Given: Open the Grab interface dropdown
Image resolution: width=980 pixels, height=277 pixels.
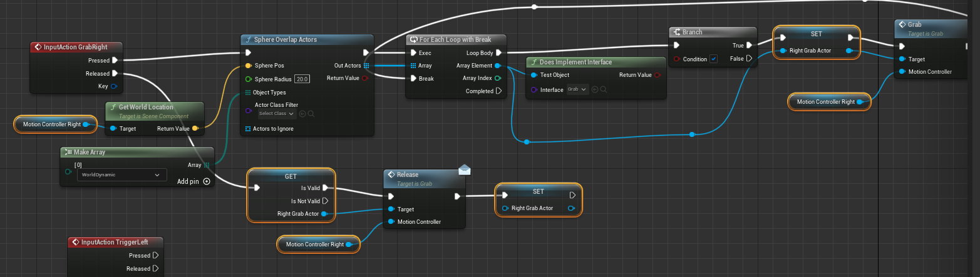Looking at the screenshot, I should click(x=577, y=90).
